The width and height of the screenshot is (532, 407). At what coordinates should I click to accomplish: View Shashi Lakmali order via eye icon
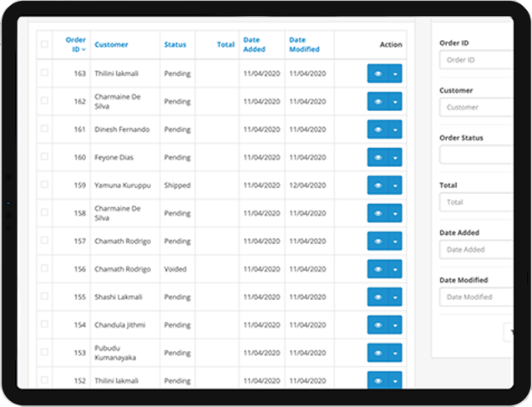377,297
